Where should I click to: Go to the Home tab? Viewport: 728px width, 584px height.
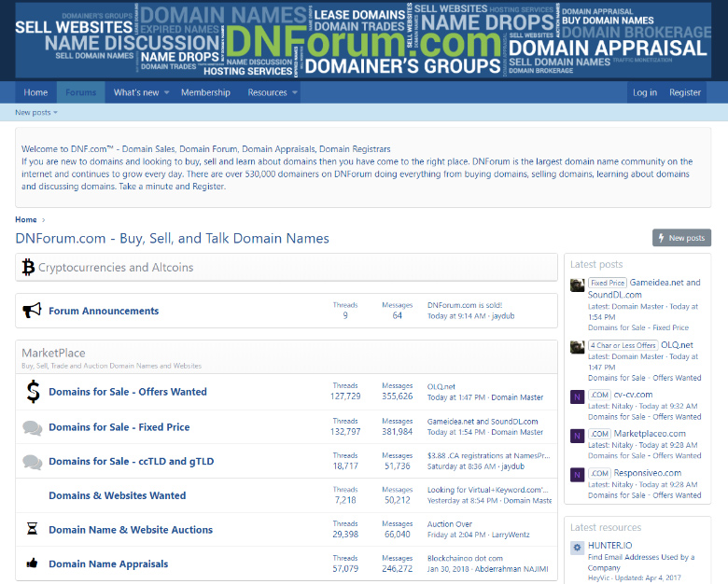pyautogui.click(x=35, y=92)
